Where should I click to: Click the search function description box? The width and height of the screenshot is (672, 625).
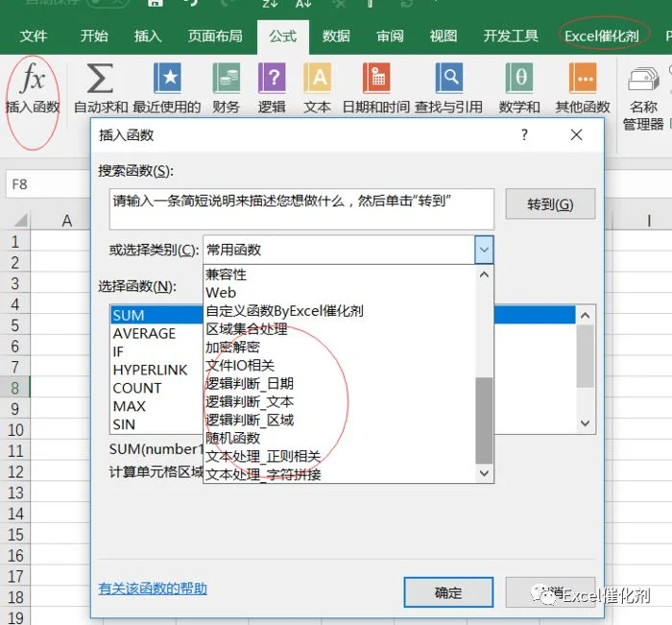(301, 209)
